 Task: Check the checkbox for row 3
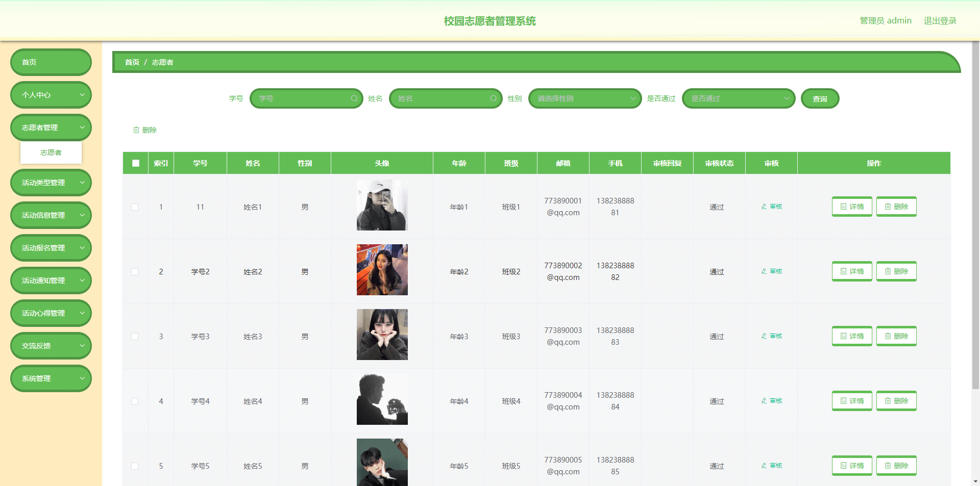tap(135, 337)
